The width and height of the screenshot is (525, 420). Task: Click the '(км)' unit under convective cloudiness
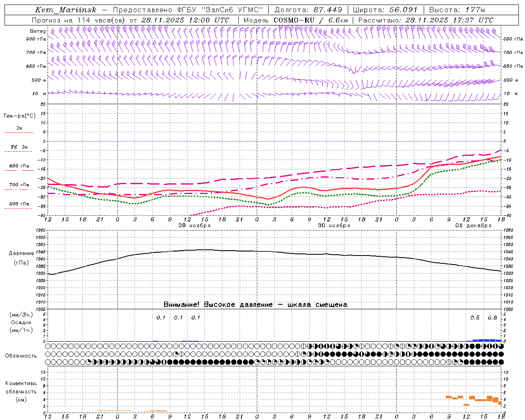tap(21, 399)
